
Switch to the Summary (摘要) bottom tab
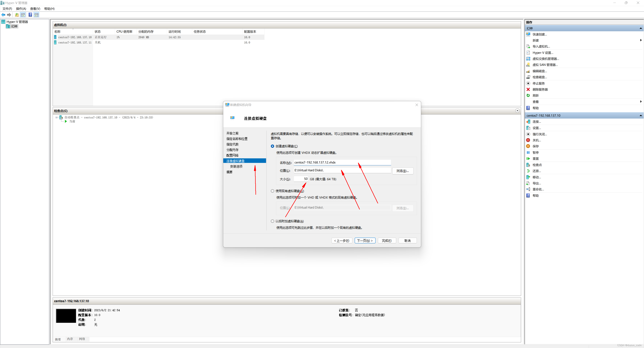click(x=58, y=339)
